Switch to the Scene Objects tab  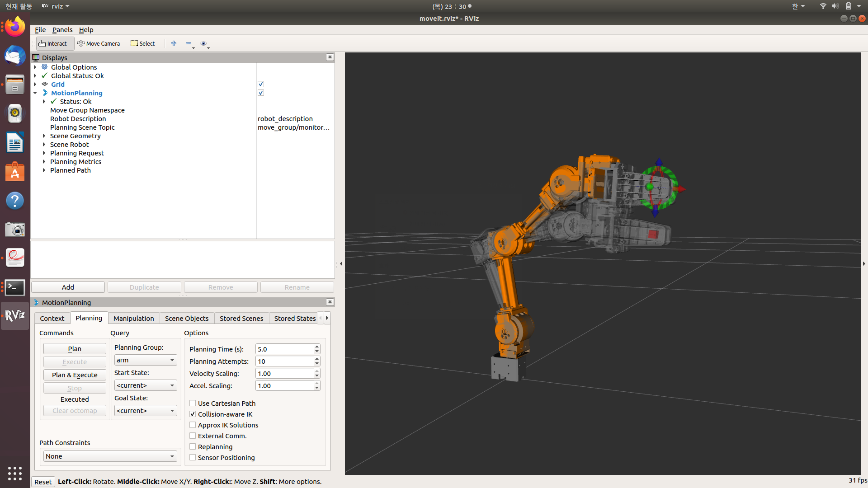point(186,319)
